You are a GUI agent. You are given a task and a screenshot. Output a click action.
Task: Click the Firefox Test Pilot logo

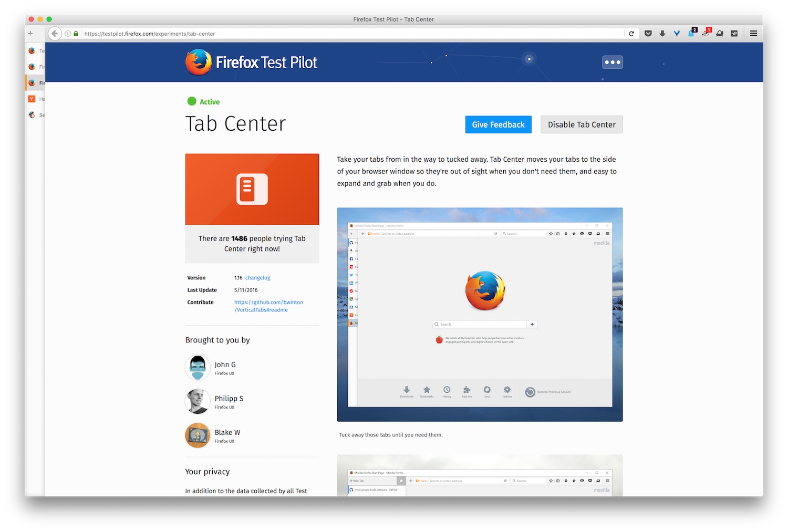tap(252, 62)
